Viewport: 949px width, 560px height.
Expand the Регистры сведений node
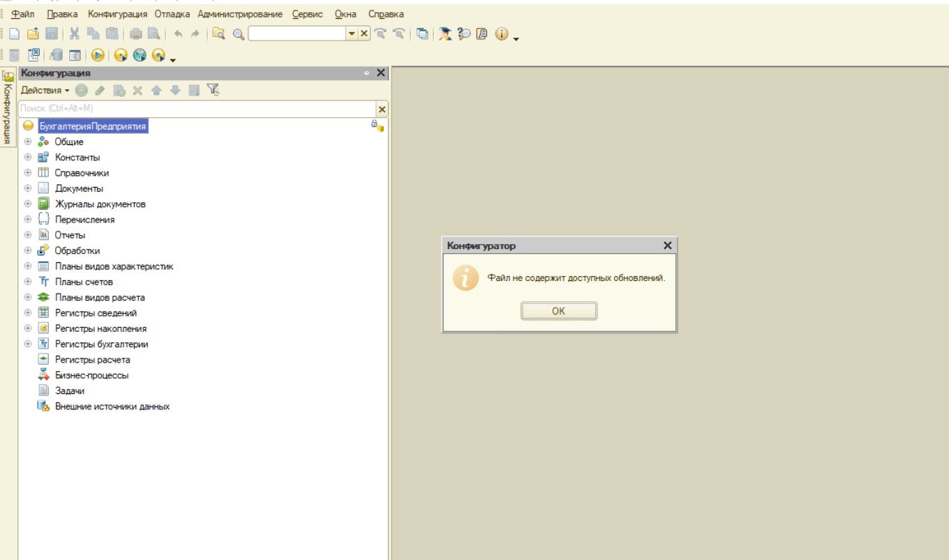pyautogui.click(x=28, y=312)
